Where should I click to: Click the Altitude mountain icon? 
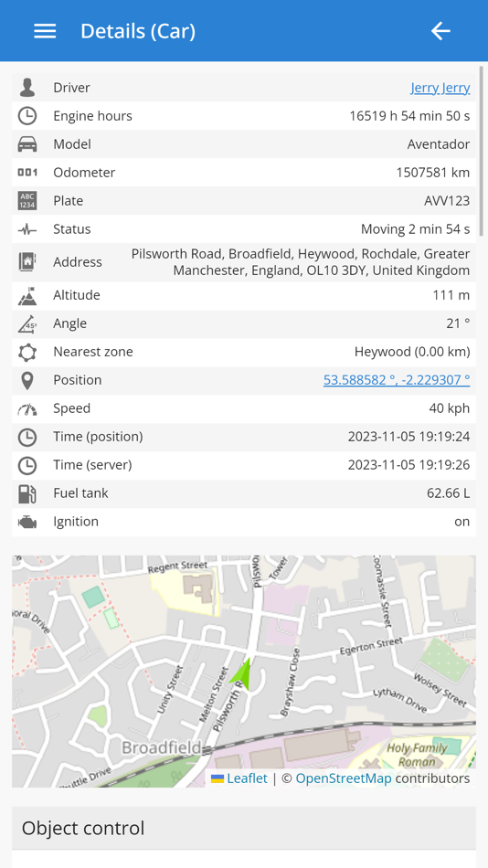(27, 295)
